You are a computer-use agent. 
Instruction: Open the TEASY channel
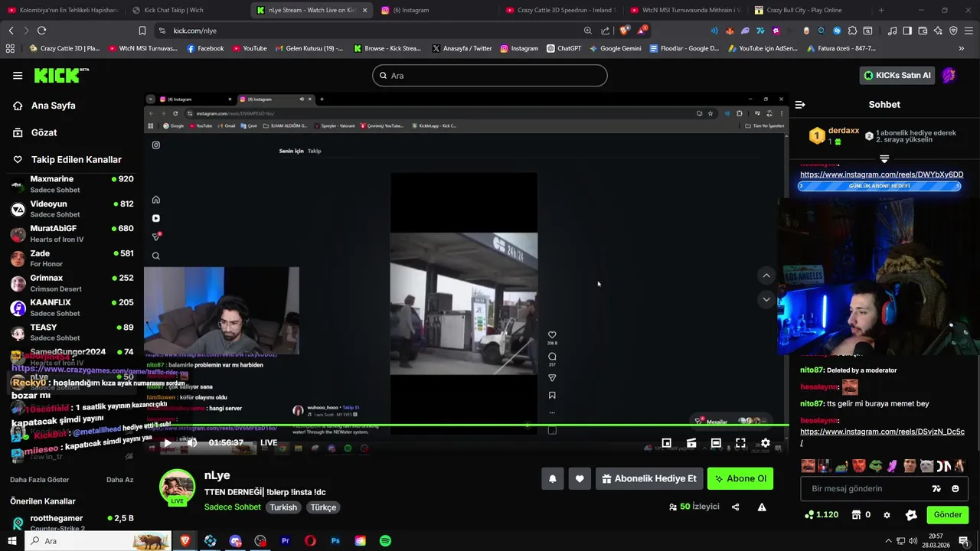[x=72, y=332]
